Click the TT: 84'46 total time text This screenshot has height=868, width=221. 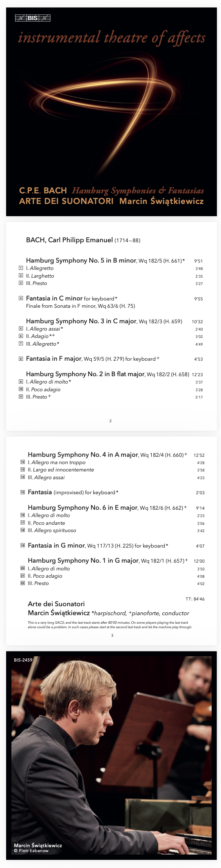(195, 599)
